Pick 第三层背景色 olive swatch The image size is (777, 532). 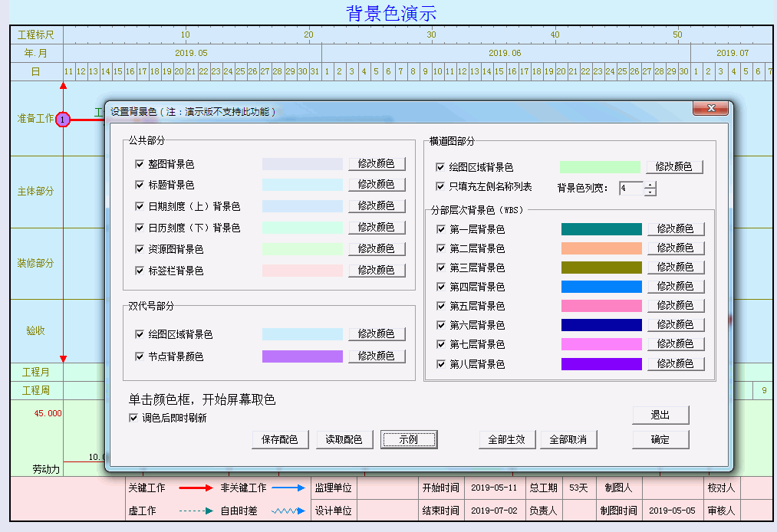(601, 268)
